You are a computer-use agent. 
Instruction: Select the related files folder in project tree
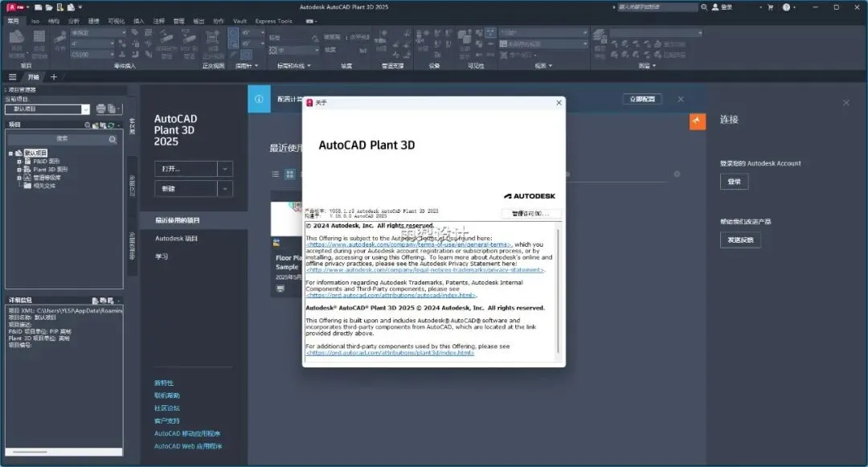(x=39, y=186)
